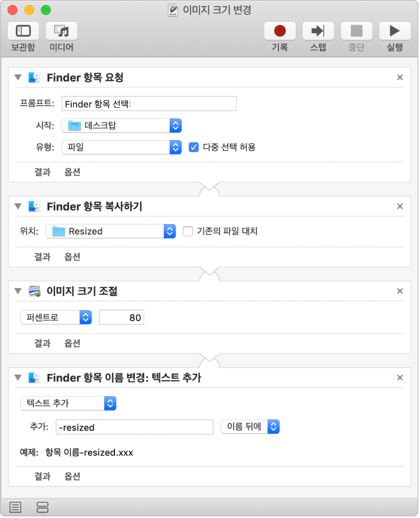Image resolution: width=420 pixels, height=518 pixels.
Task: Open the 유형 파일 type dropdown
Action: (121, 147)
